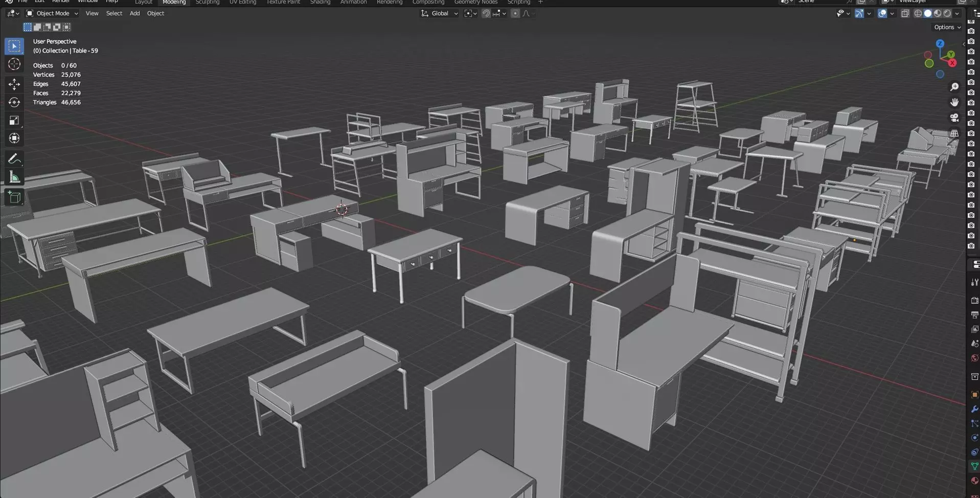Switch to the Sculpting workspace tab
Screen dimensions: 980x498
(208, 2)
